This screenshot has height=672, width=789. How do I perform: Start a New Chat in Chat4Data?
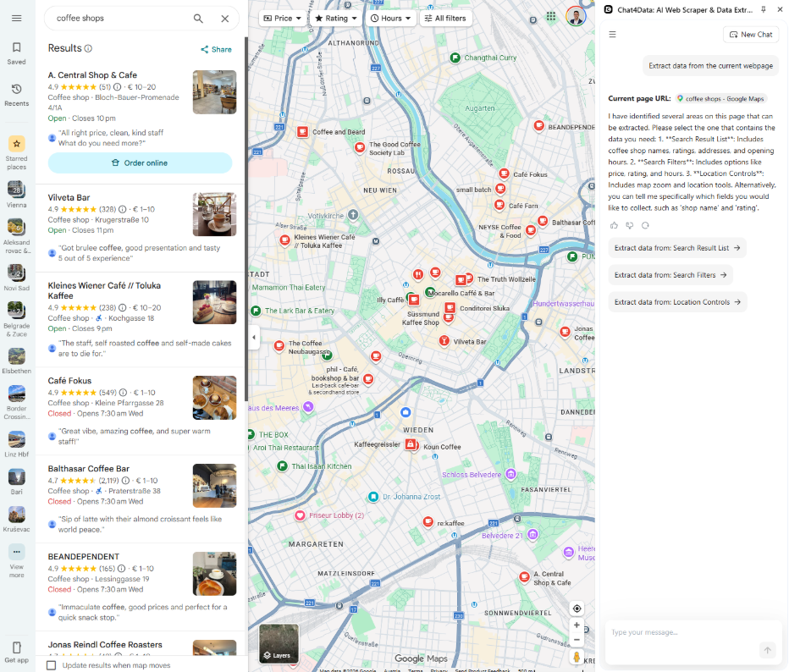point(751,34)
